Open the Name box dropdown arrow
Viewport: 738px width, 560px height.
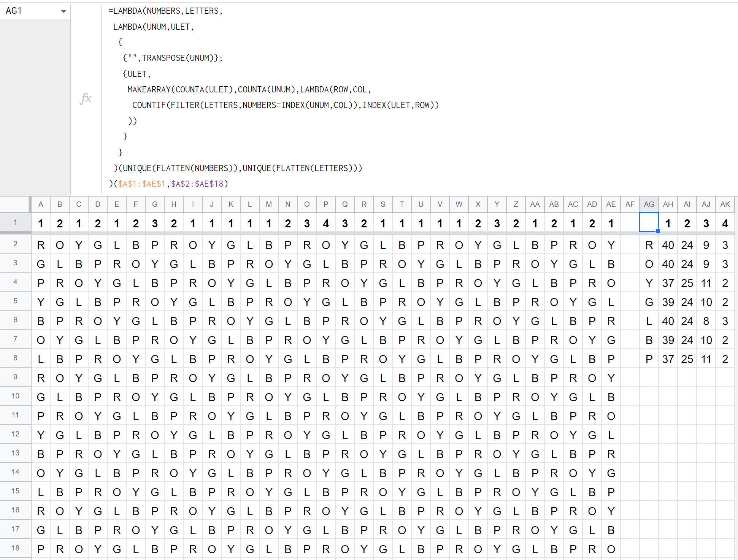click(63, 11)
